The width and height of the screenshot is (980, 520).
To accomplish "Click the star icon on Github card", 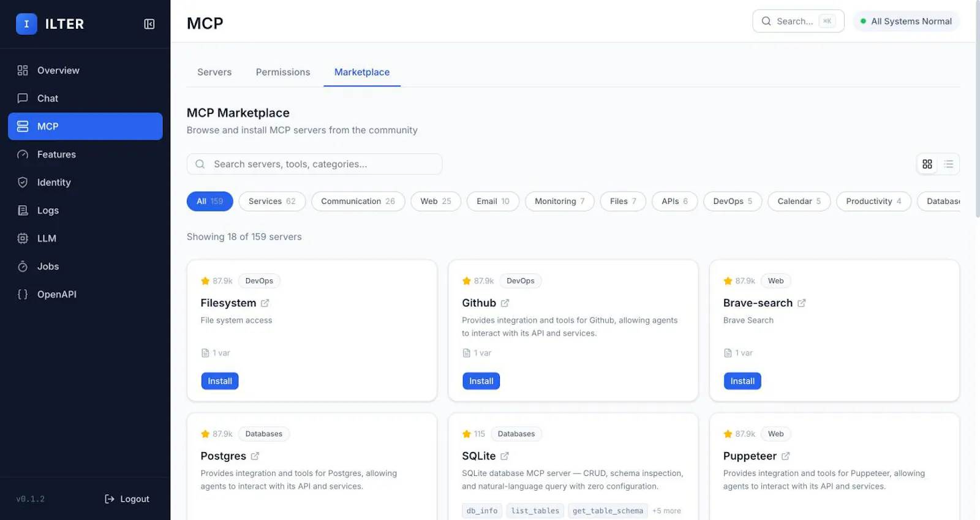I will point(467,281).
